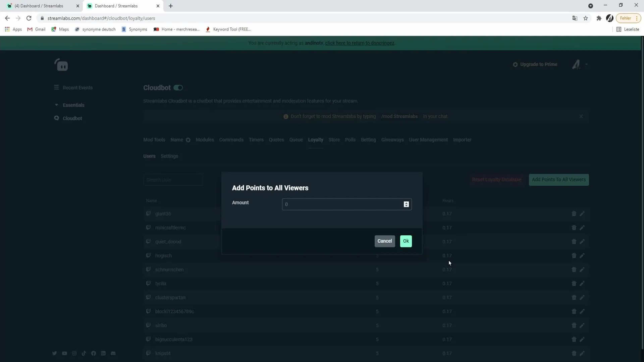
Task: Open the Giveaways tab
Action: point(392,140)
